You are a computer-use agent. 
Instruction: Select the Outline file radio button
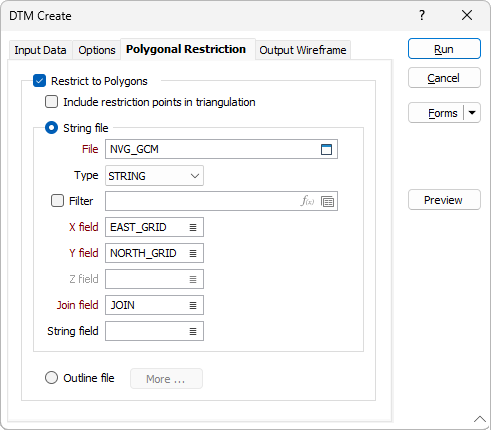pyautogui.click(x=51, y=378)
